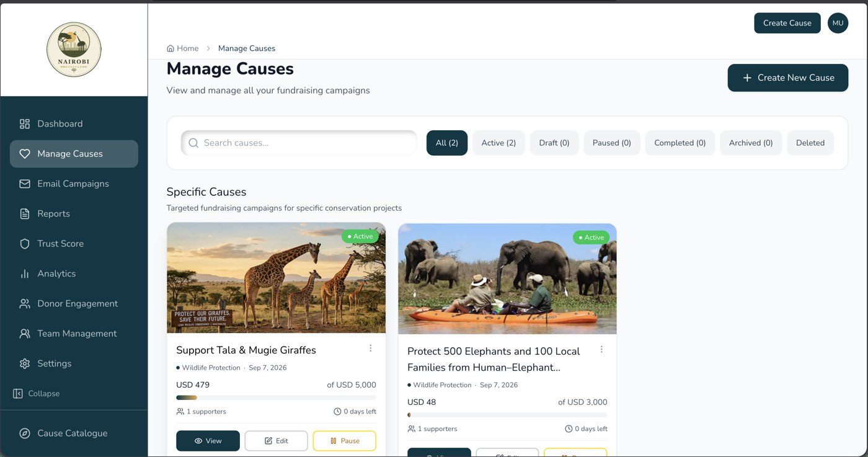Click the heart icon beside Manage Causes
The image size is (868, 457).
25,154
